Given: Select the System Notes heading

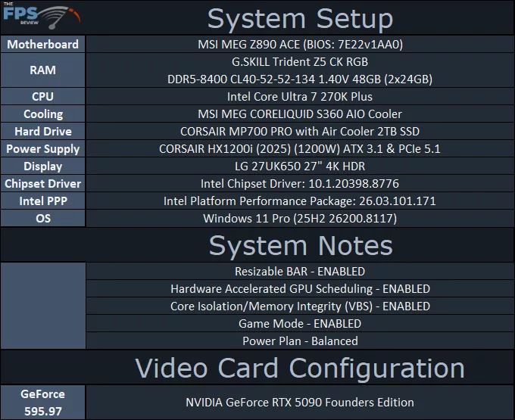Looking at the screenshot, I should tap(301, 245).
